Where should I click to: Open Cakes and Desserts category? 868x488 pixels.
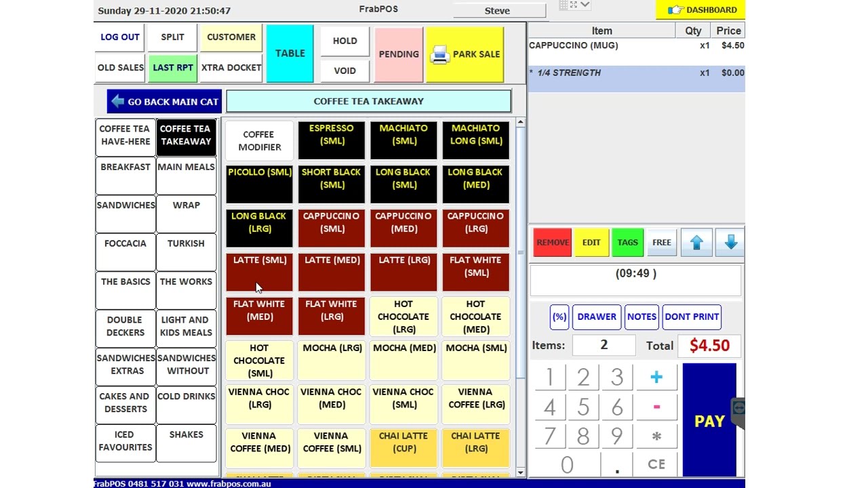pos(125,405)
